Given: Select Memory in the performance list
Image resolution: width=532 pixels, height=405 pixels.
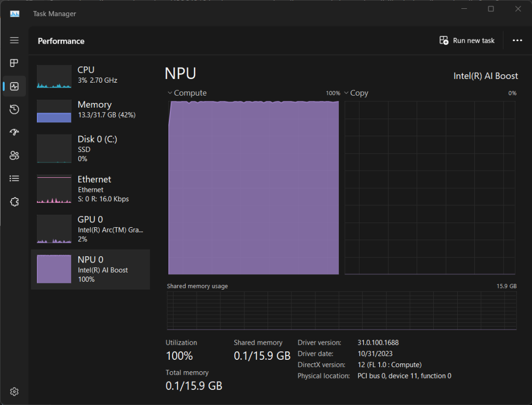Looking at the screenshot, I should [90, 110].
